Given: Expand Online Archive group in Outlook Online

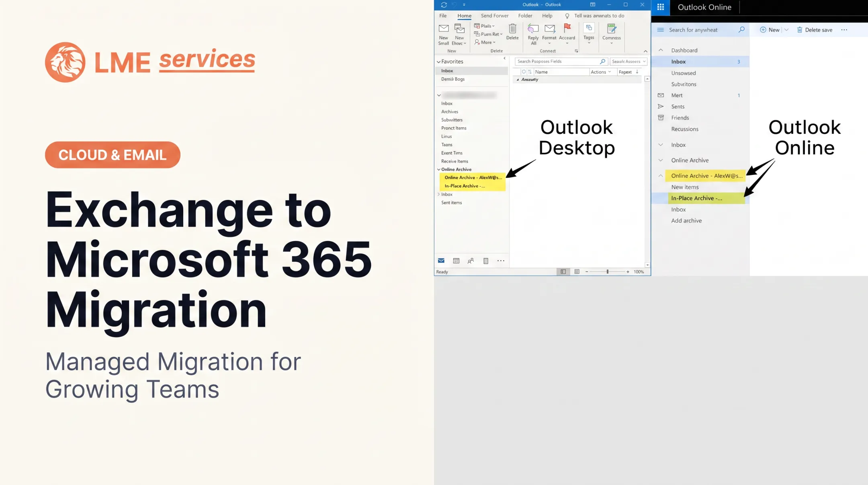Looking at the screenshot, I should pos(660,160).
